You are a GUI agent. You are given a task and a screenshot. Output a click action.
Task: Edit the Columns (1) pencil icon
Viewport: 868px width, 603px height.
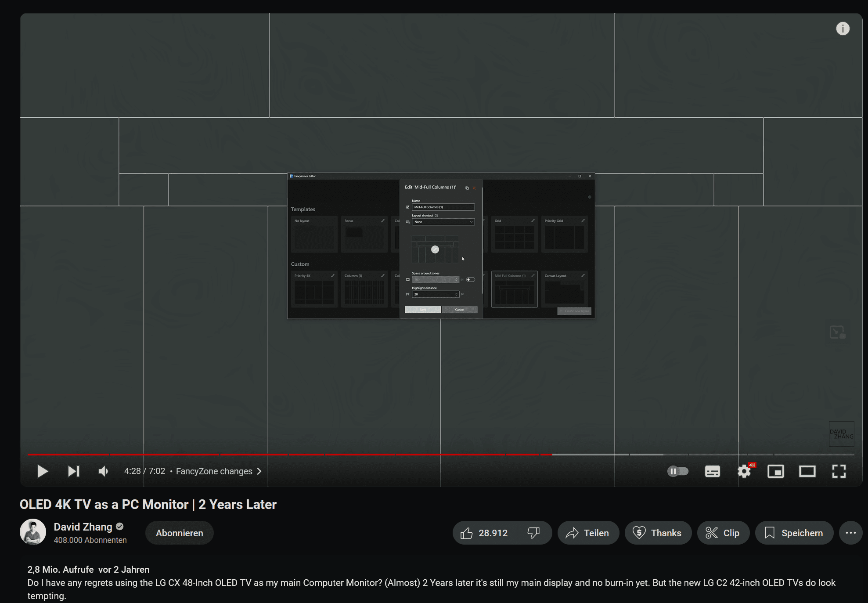coord(383,276)
